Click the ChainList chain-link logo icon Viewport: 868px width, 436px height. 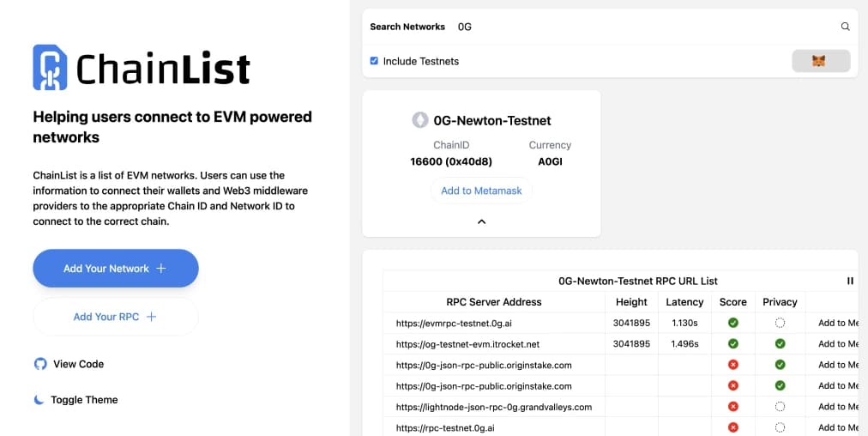[x=50, y=67]
